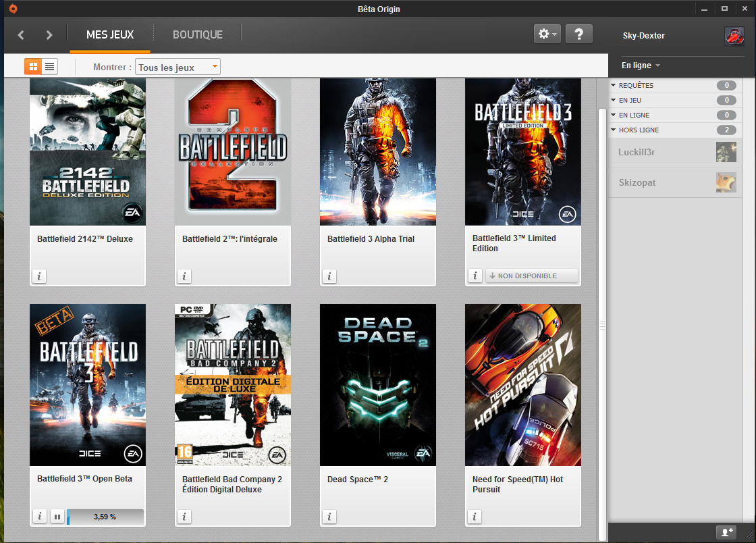Open help with the question mark button
This screenshot has height=543, width=756.
pyautogui.click(x=579, y=34)
